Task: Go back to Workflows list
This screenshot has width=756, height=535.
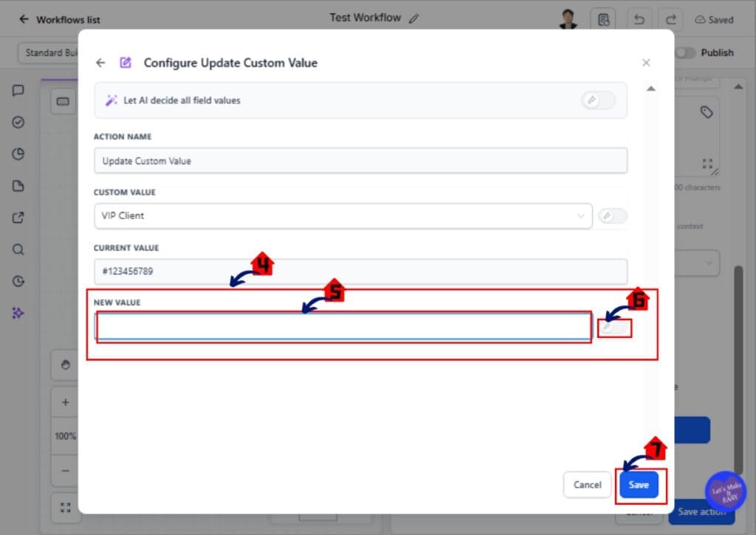Action: pos(59,20)
